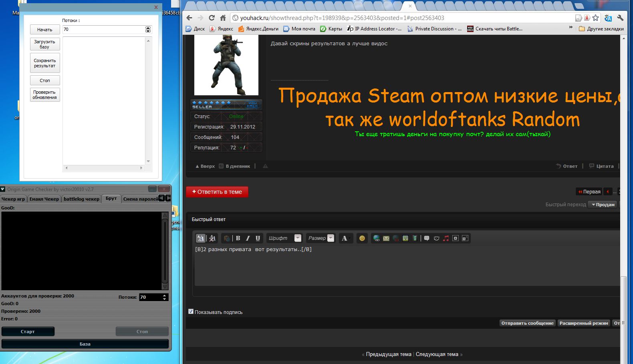
Task: Click the eye icon in the editor toolbar
Action: 436,238
